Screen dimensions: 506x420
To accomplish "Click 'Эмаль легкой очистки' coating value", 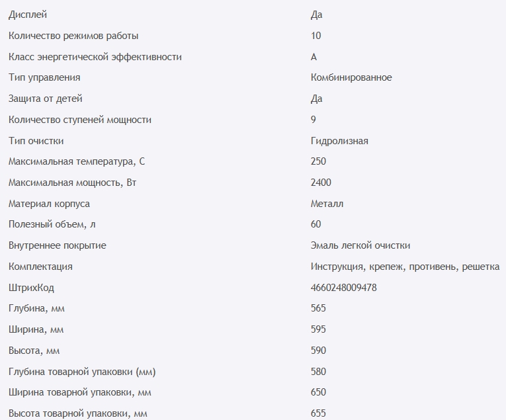I will (x=360, y=245).
